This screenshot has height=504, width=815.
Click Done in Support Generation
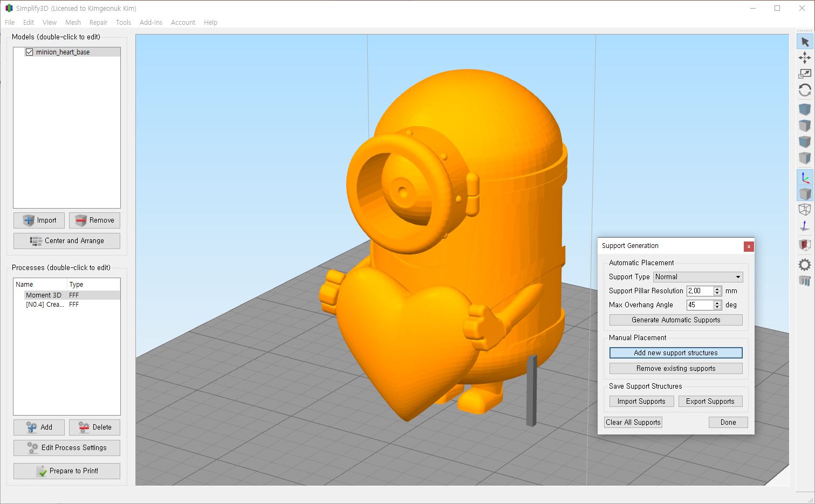coord(728,422)
